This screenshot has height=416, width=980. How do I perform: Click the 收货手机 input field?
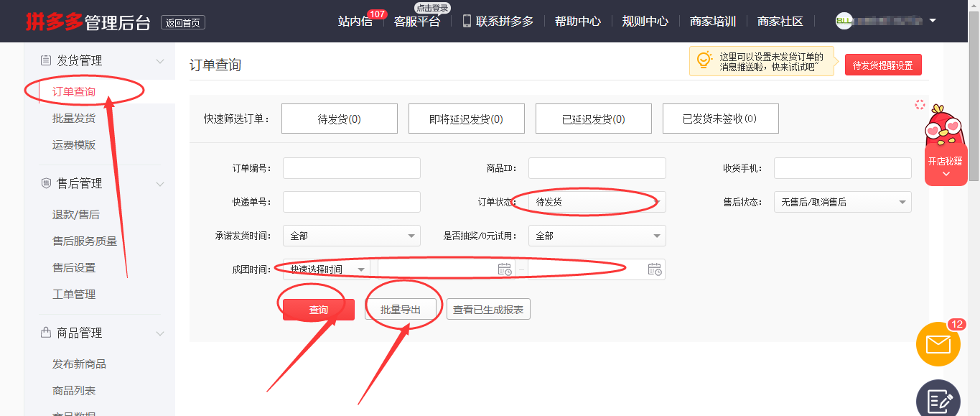pyautogui.click(x=843, y=168)
